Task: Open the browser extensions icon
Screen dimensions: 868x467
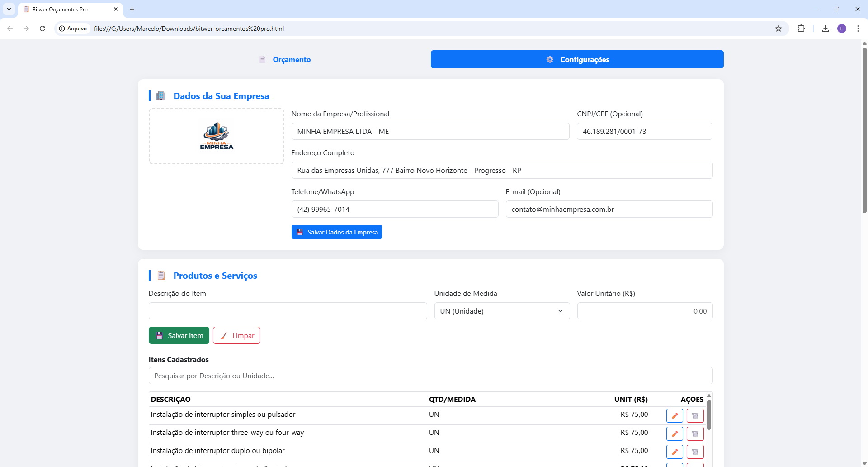Action: coord(801,29)
